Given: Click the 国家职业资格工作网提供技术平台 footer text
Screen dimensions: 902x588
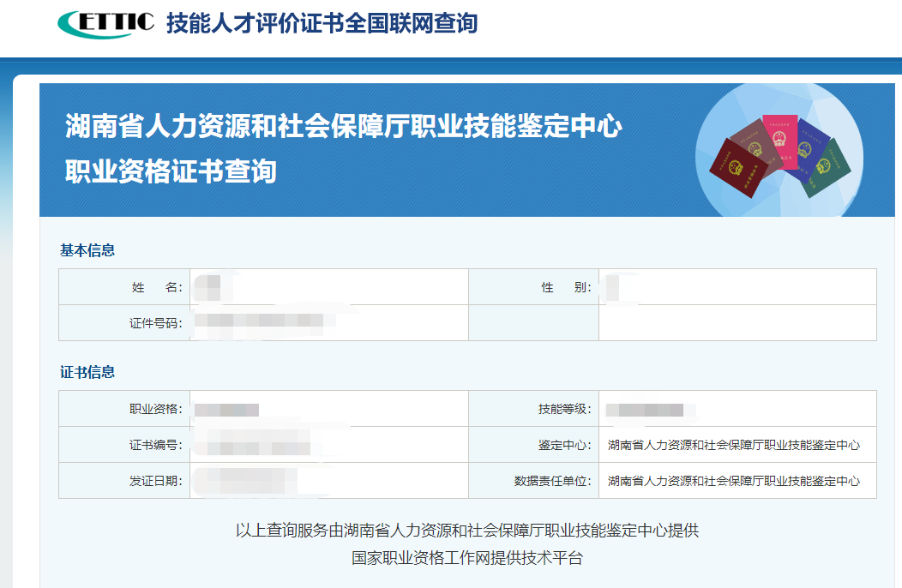Looking at the screenshot, I should (467, 558).
